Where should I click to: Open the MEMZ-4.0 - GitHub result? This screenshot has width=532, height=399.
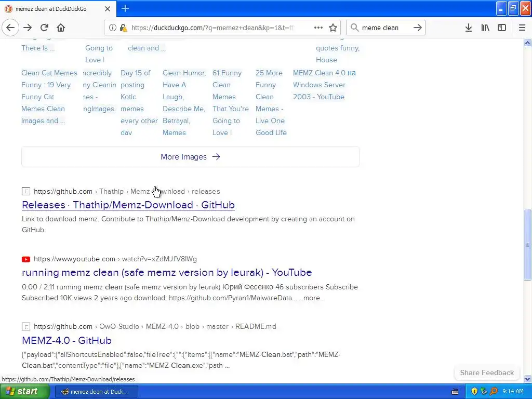[67, 340]
